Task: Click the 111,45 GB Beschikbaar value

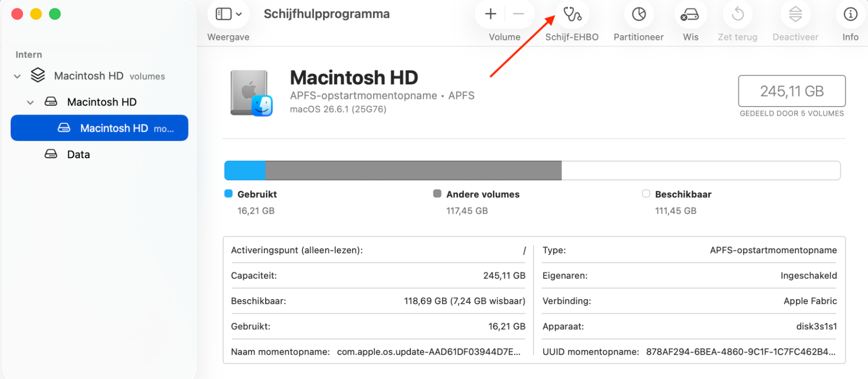Action: pyautogui.click(x=676, y=211)
